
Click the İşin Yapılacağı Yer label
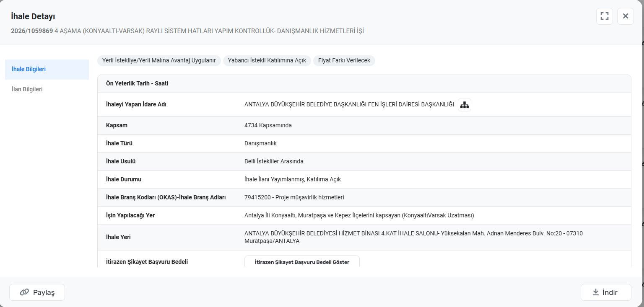coord(130,215)
